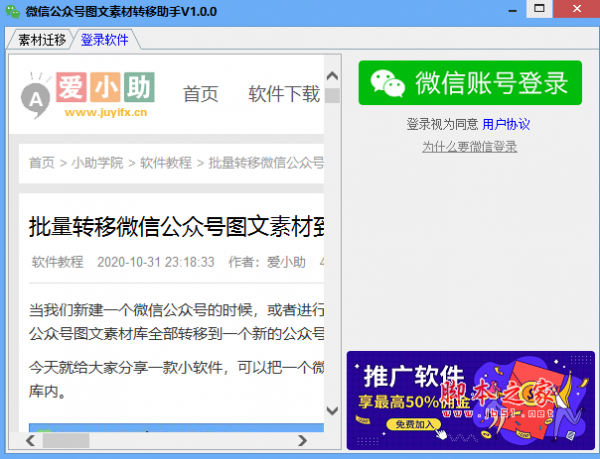This screenshot has height=459, width=600.
Task: Click the 推广软件 promotion banner
Action: (x=471, y=400)
